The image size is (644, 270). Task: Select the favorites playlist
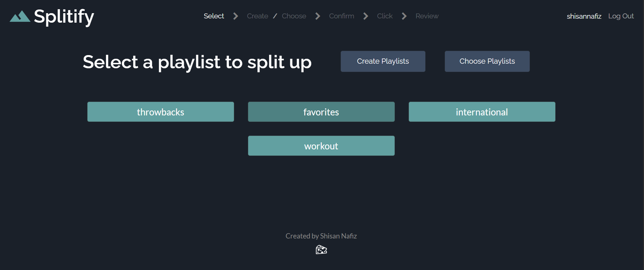321,112
